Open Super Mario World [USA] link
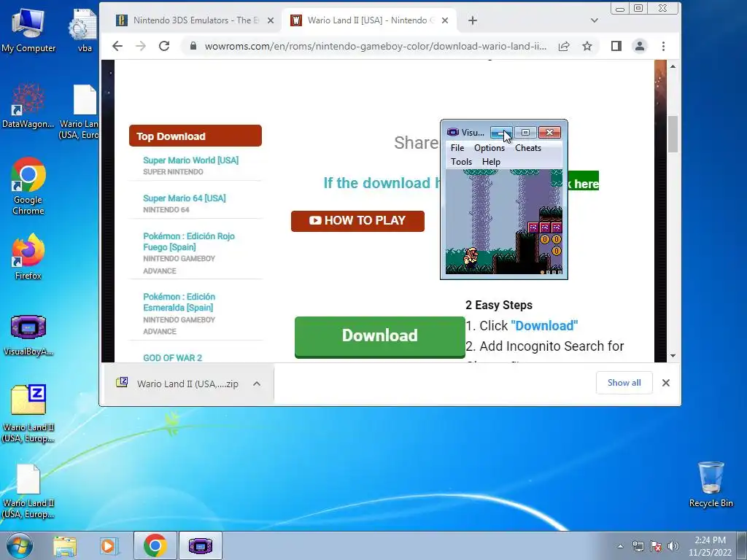 (x=190, y=160)
